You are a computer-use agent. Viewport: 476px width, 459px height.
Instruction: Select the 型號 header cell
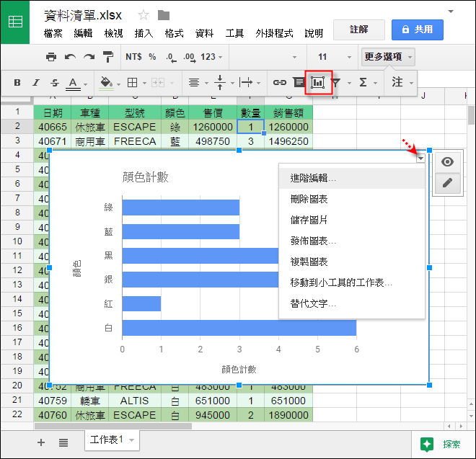tap(135, 113)
